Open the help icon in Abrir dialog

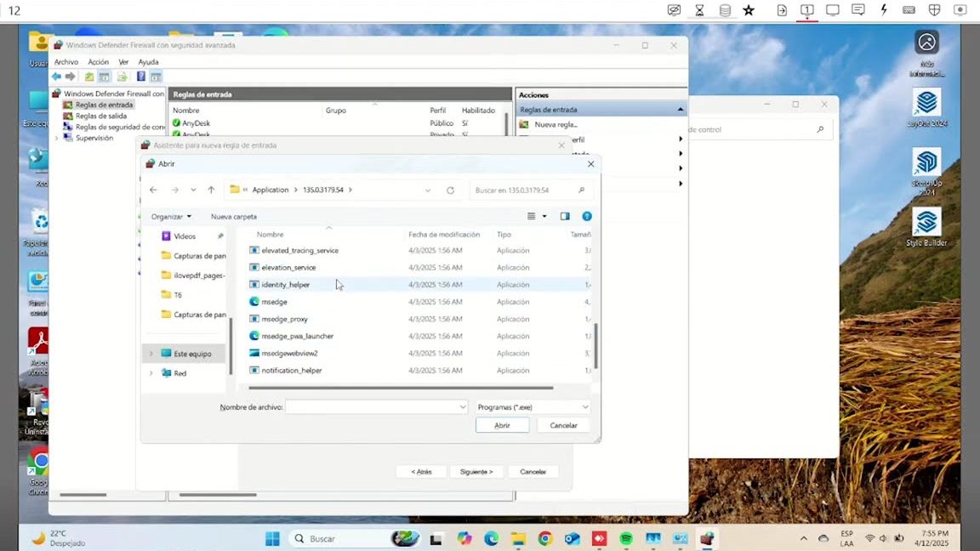[587, 216]
